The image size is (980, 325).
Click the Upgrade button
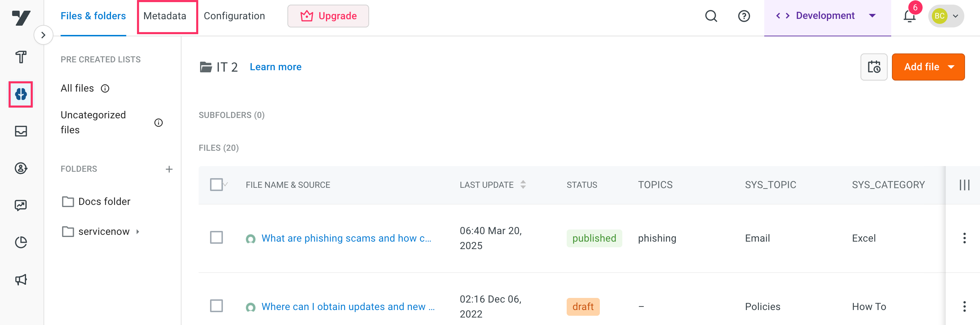pos(328,16)
